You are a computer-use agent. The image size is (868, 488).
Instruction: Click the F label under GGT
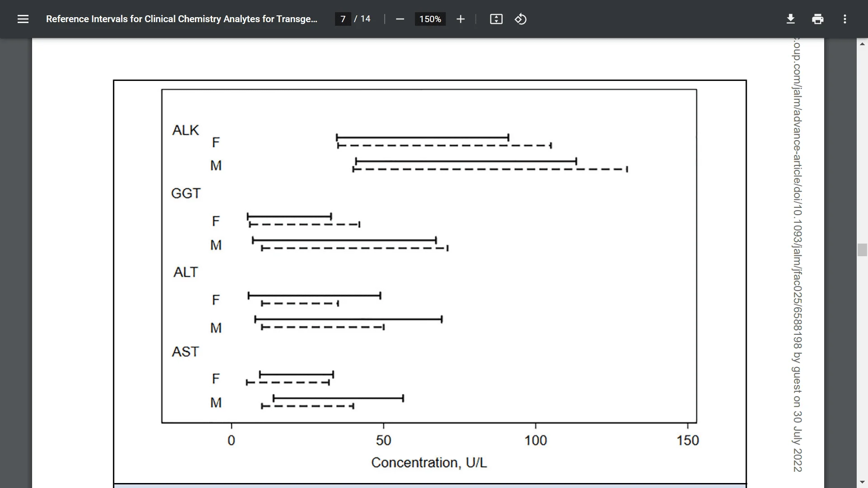pyautogui.click(x=216, y=221)
